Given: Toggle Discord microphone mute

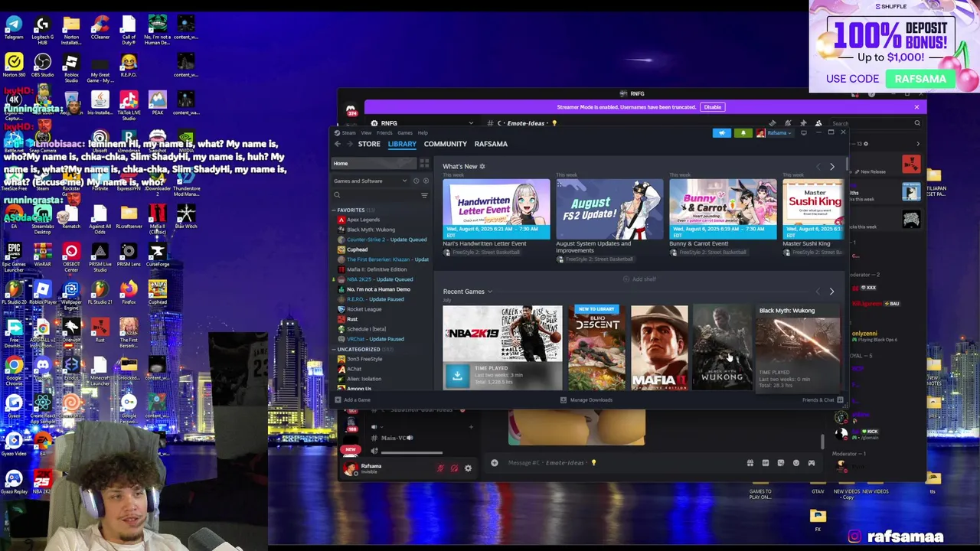Looking at the screenshot, I should click(440, 468).
